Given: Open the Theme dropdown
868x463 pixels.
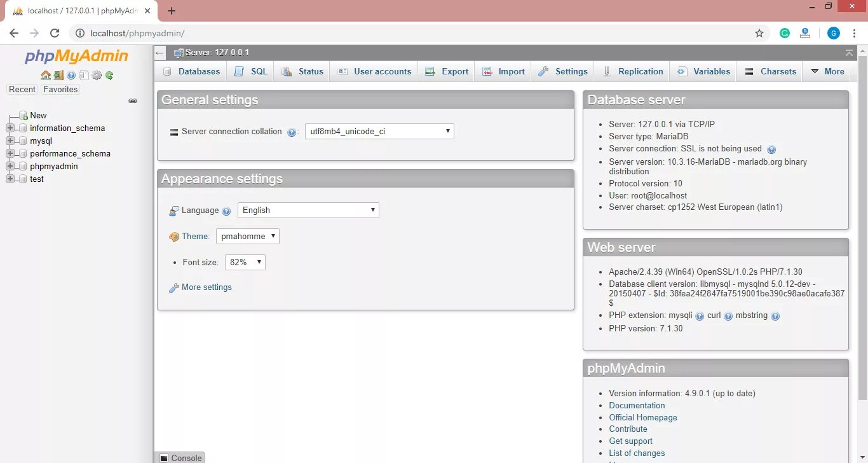Looking at the screenshot, I should tap(247, 236).
